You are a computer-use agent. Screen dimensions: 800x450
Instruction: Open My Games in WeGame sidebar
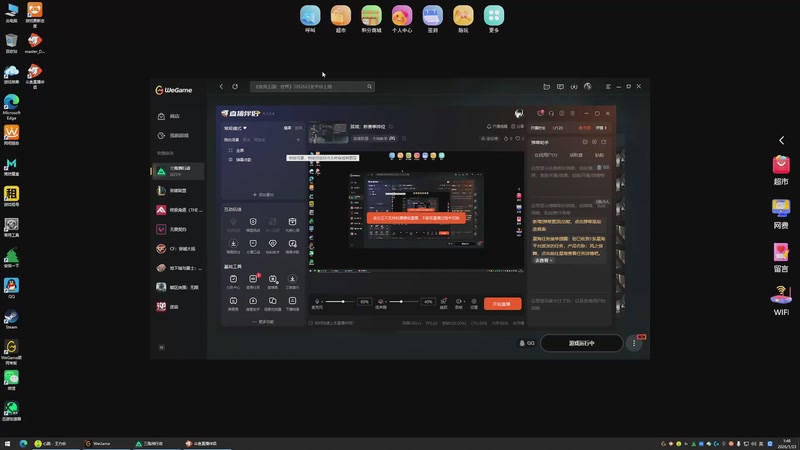173,136
